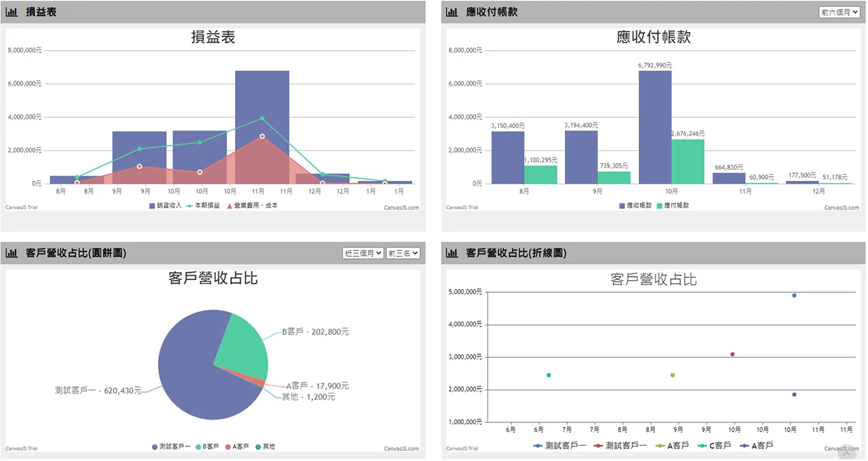The width and height of the screenshot is (868, 461).
Task: Click the 739,305元 應付帳款 green bar
Action: (614, 177)
